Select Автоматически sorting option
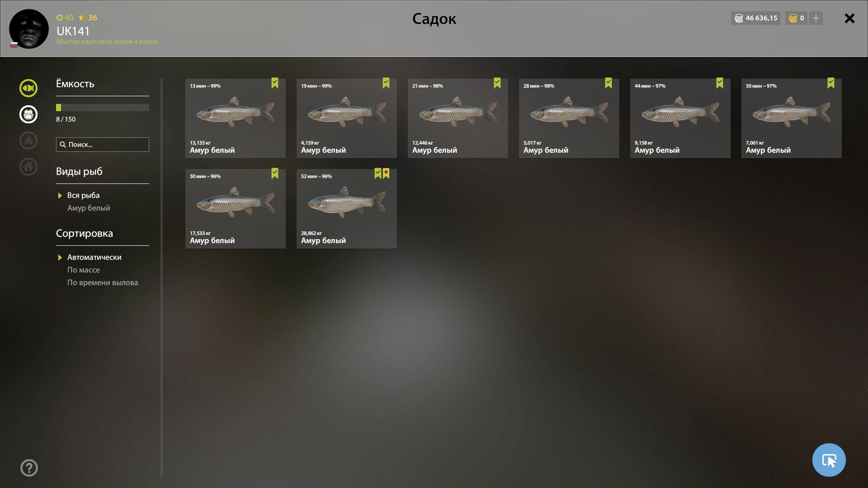Viewport: 868px width, 488px height. pyautogui.click(x=94, y=257)
